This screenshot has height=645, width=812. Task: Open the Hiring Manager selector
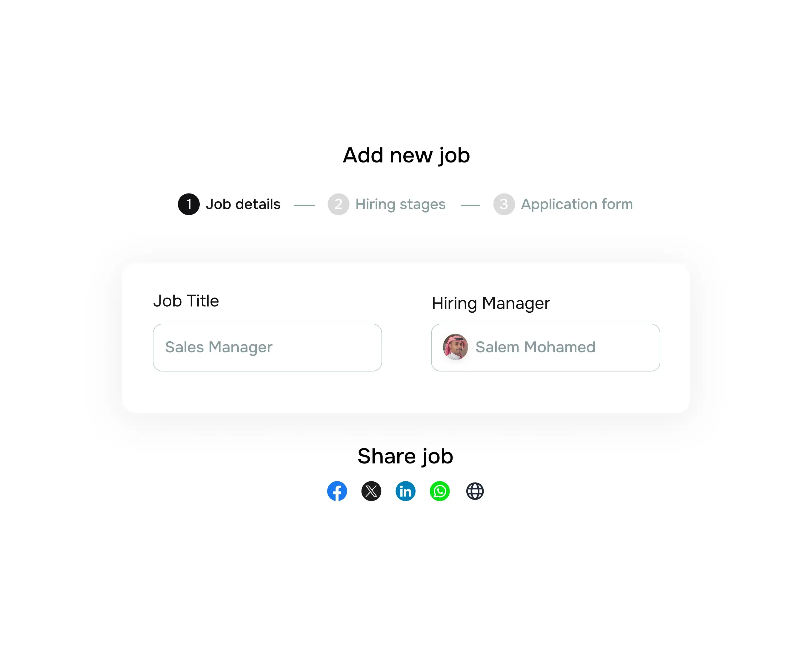coord(545,347)
